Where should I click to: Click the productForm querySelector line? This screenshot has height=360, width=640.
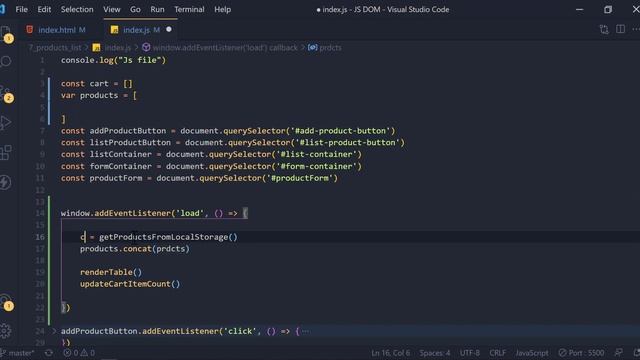click(x=199, y=178)
